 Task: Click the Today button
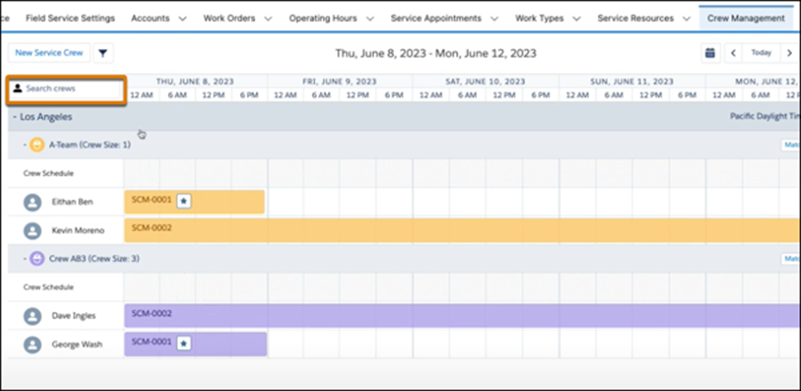click(x=761, y=53)
